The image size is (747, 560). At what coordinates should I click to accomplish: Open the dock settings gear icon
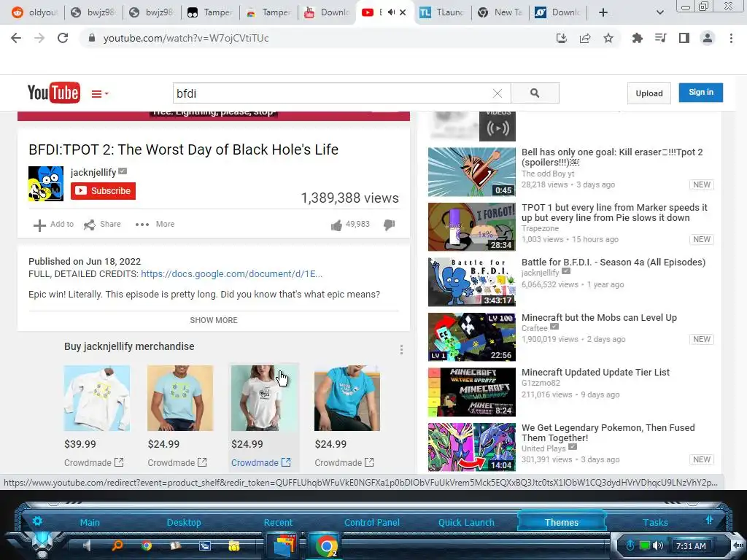pos(37,521)
